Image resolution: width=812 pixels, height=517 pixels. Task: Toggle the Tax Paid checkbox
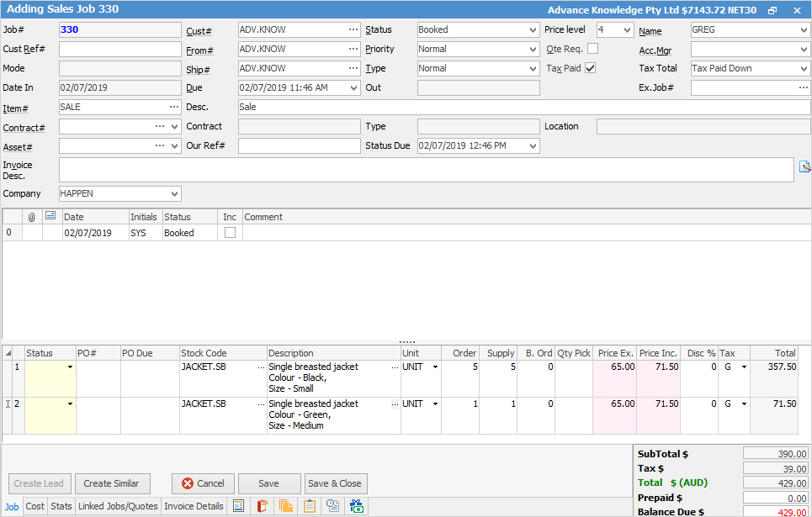point(591,68)
